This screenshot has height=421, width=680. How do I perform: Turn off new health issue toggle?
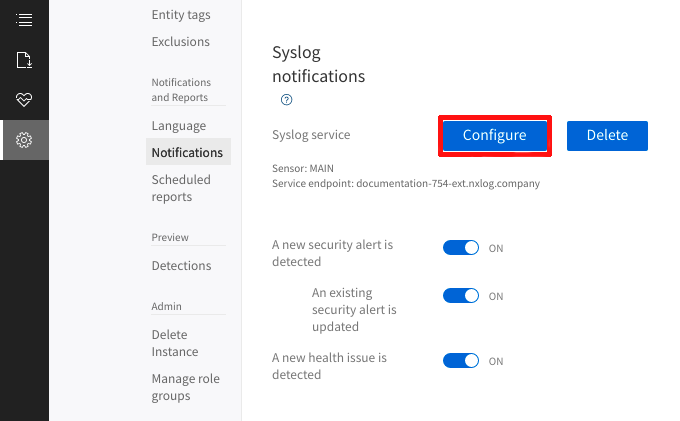tap(461, 361)
